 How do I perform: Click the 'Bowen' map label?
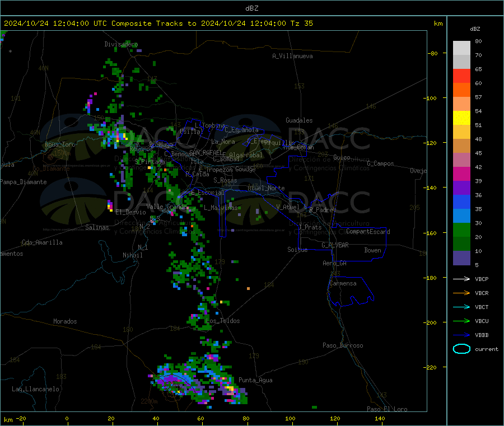click(373, 250)
